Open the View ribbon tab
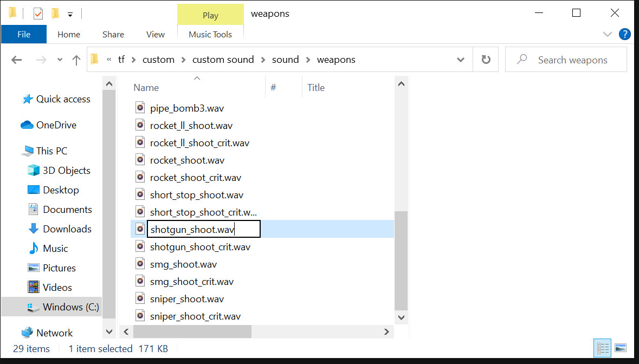The height and width of the screenshot is (364, 639). coord(155,34)
